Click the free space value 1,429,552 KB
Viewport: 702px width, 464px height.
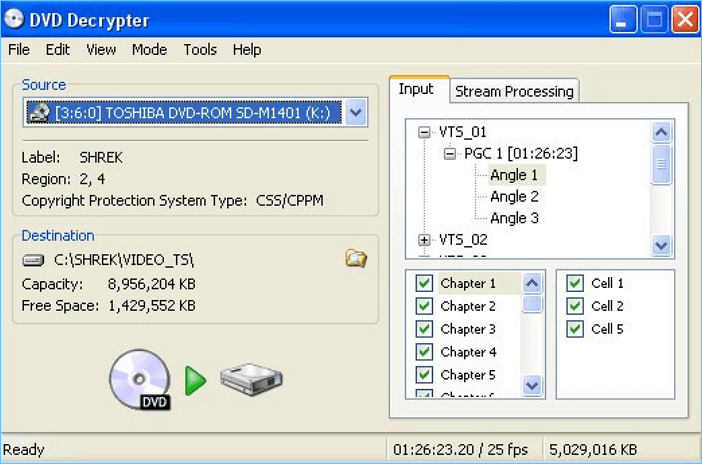click(x=152, y=305)
